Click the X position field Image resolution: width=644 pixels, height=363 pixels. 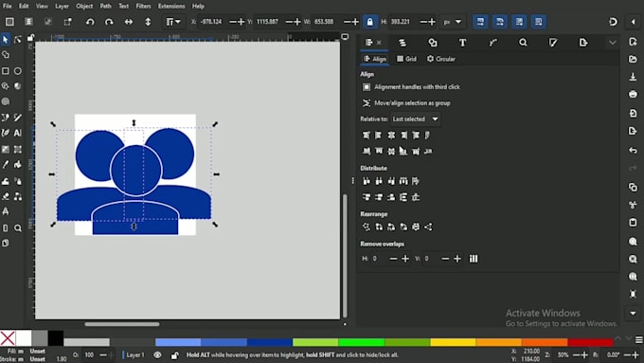212,22
